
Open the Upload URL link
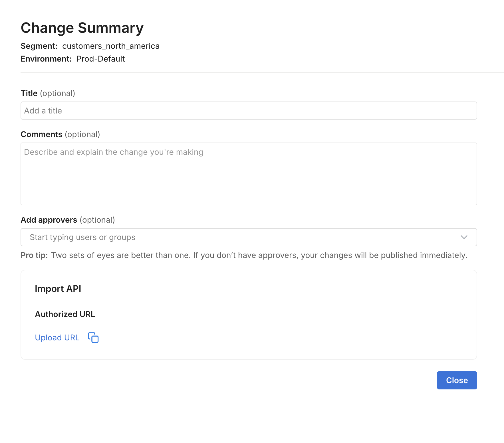click(57, 338)
